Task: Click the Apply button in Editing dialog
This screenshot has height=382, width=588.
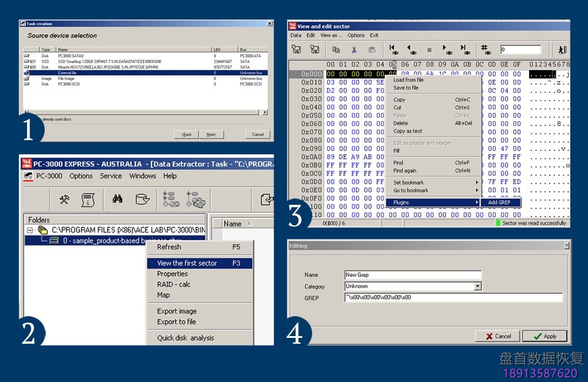Action: tap(545, 336)
